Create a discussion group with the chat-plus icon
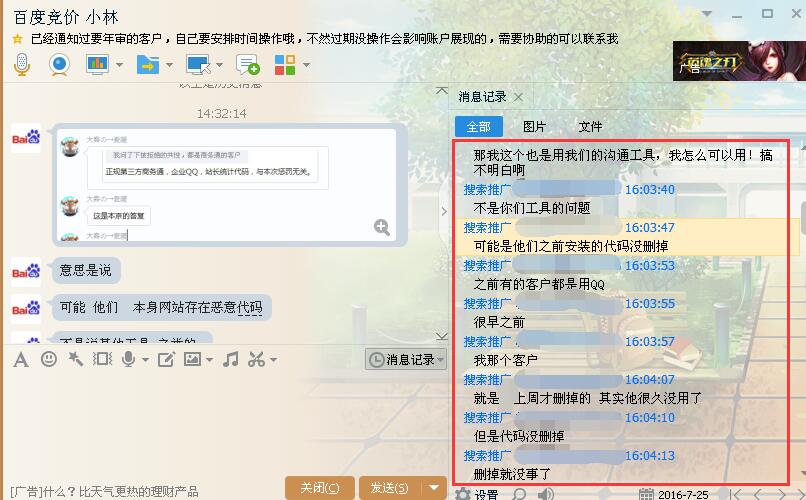Image resolution: width=806 pixels, height=500 pixels. point(247,65)
